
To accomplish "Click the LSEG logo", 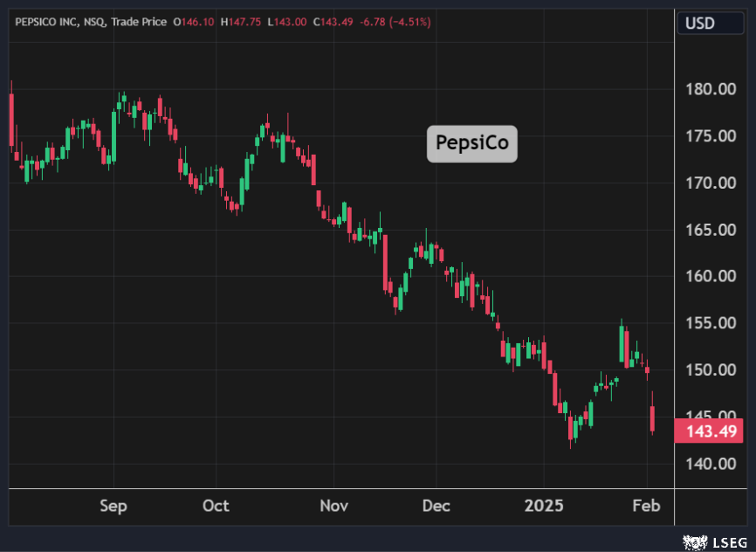I will pyautogui.click(x=716, y=542).
